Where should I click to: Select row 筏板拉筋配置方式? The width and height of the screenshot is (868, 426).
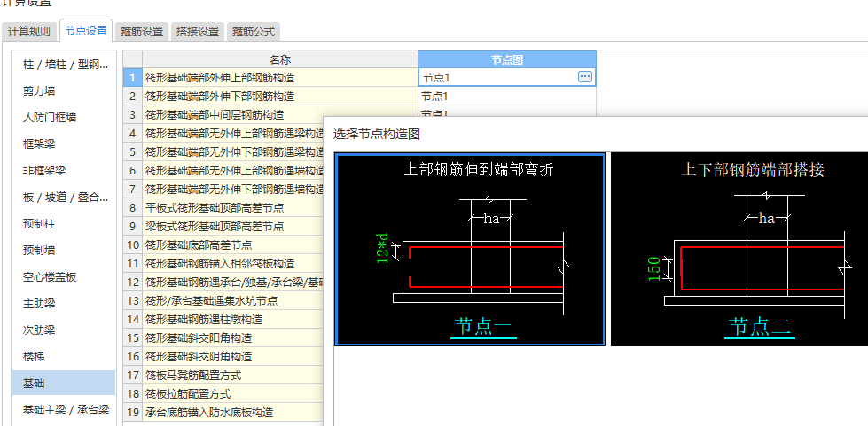click(233, 394)
